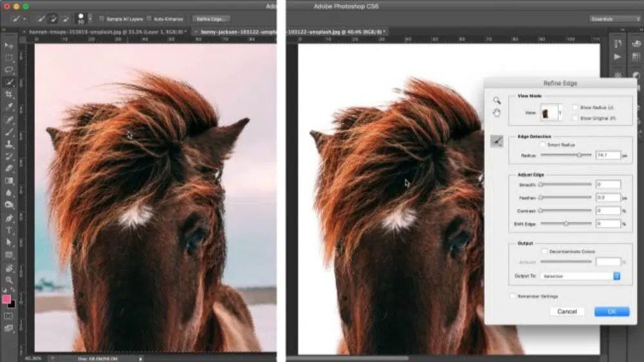Select the Type tool
This screenshot has width=644, height=362.
tap(9, 231)
